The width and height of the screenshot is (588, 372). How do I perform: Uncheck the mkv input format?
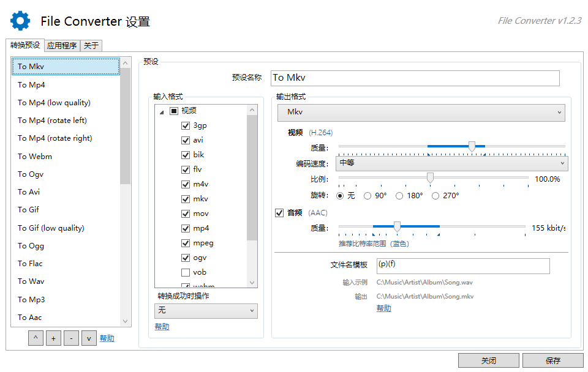coord(185,199)
